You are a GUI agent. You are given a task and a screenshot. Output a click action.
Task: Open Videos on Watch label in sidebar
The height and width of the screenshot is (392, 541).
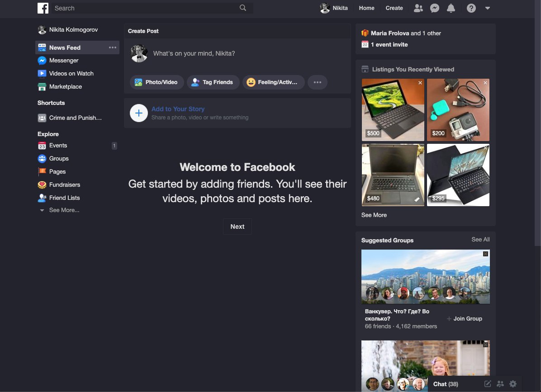(71, 73)
